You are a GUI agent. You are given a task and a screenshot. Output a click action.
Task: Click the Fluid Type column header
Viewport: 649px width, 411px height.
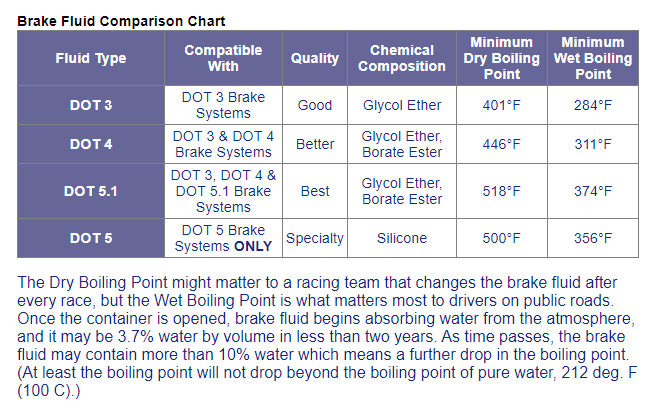point(91,58)
